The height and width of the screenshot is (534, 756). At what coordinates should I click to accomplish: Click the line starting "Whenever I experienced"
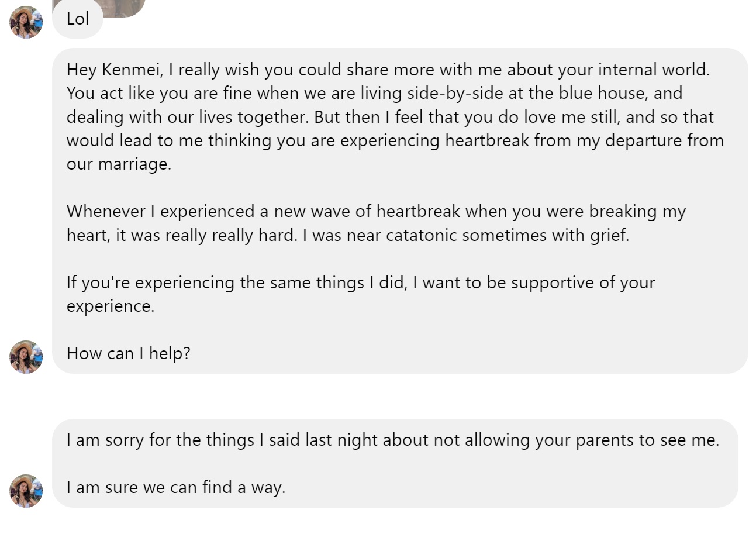pyautogui.click(x=376, y=211)
